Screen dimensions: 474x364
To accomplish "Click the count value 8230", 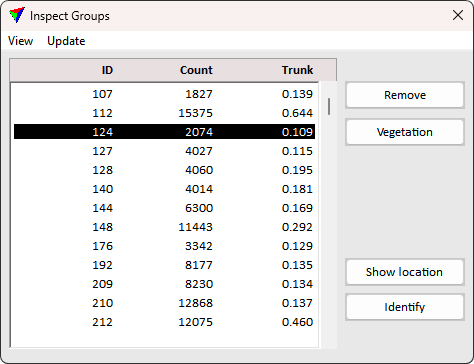I will 199,284.
